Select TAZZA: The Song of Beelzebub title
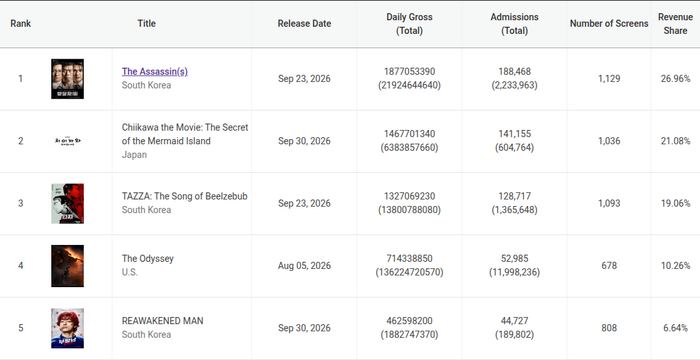Viewport: 700px width, 360px height. (x=184, y=196)
